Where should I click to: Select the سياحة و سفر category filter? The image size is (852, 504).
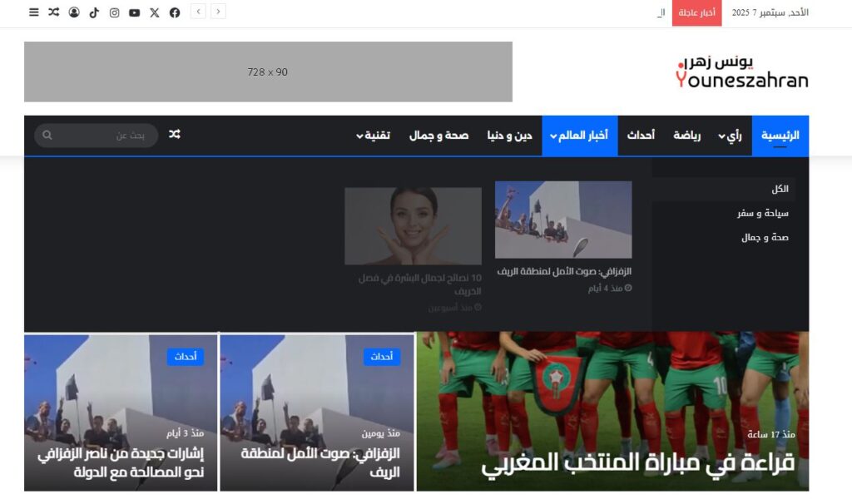pyautogui.click(x=762, y=213)
